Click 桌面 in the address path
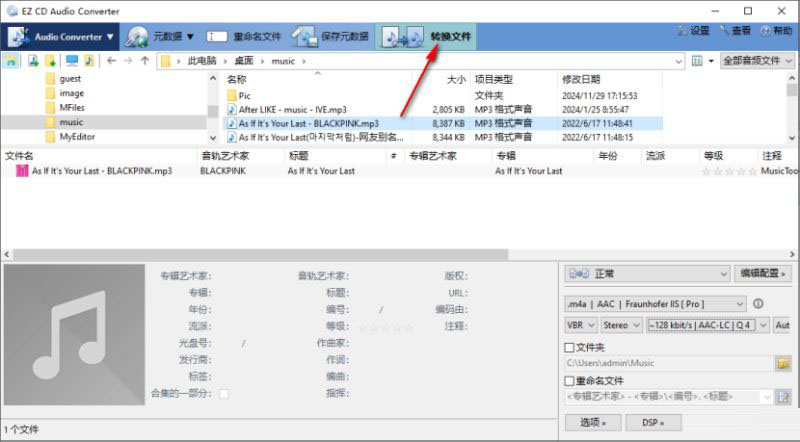 point(244,61)
